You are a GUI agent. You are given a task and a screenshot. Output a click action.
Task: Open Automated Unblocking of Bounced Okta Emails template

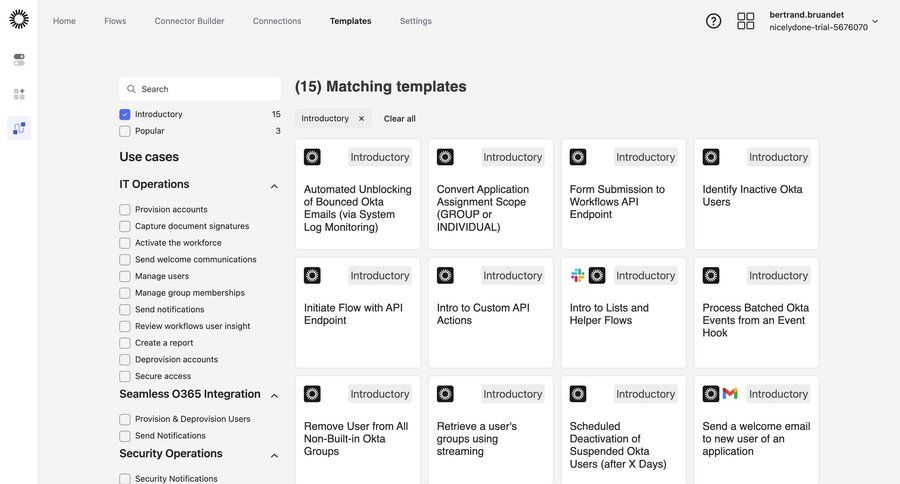click(358, 194)
